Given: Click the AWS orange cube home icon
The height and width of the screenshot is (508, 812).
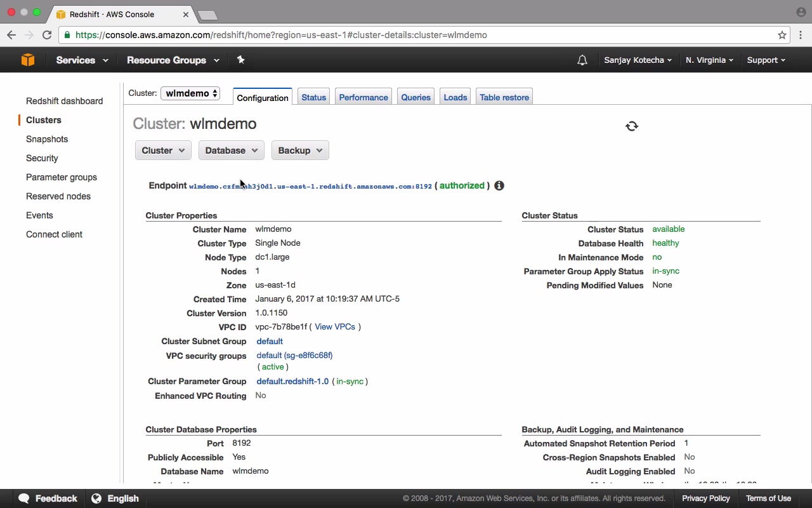Looking at the screenshot, I should [x=28, y=60].
